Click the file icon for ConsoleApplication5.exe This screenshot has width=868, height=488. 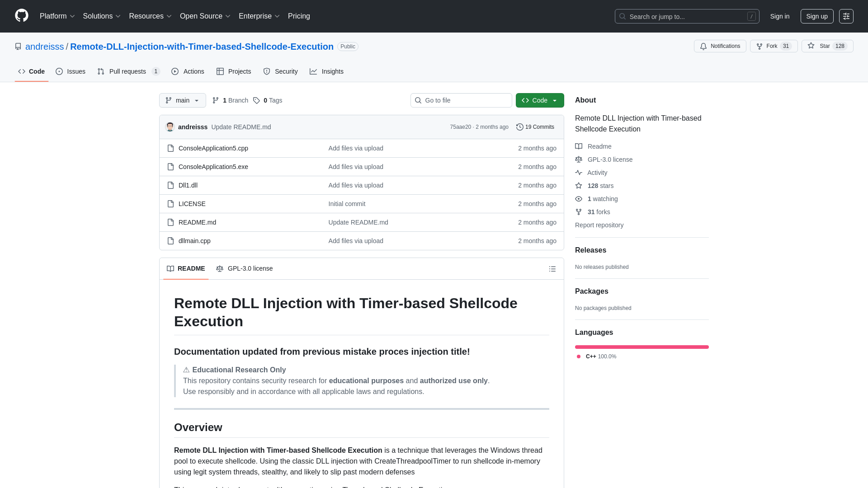tap(170, 167)
